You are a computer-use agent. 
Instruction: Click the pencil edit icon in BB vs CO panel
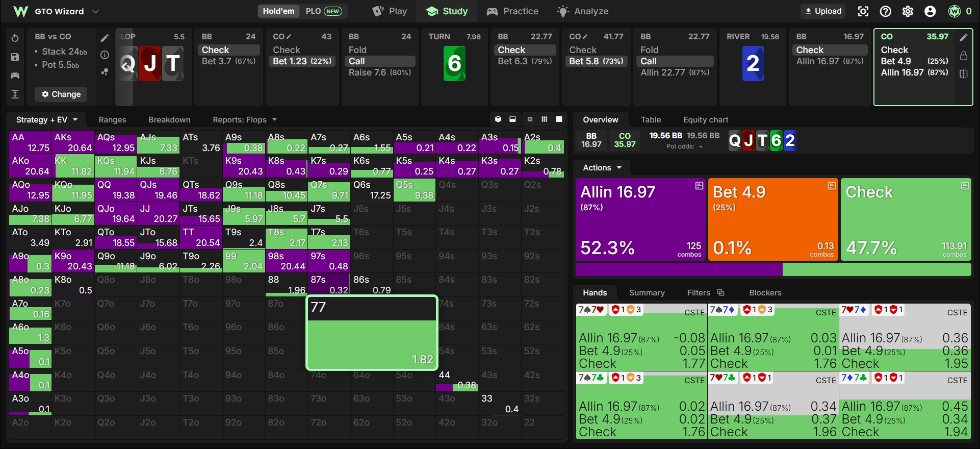tap(105, 38)
